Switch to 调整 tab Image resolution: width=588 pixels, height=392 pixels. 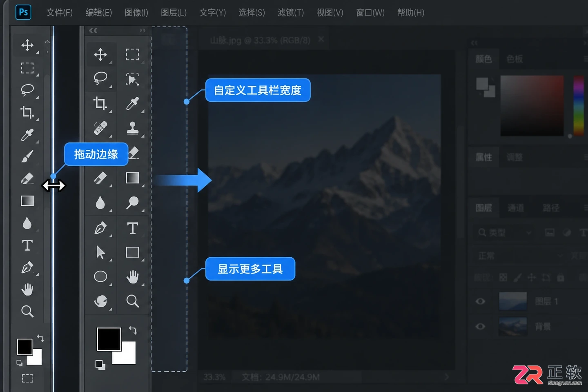514,157
